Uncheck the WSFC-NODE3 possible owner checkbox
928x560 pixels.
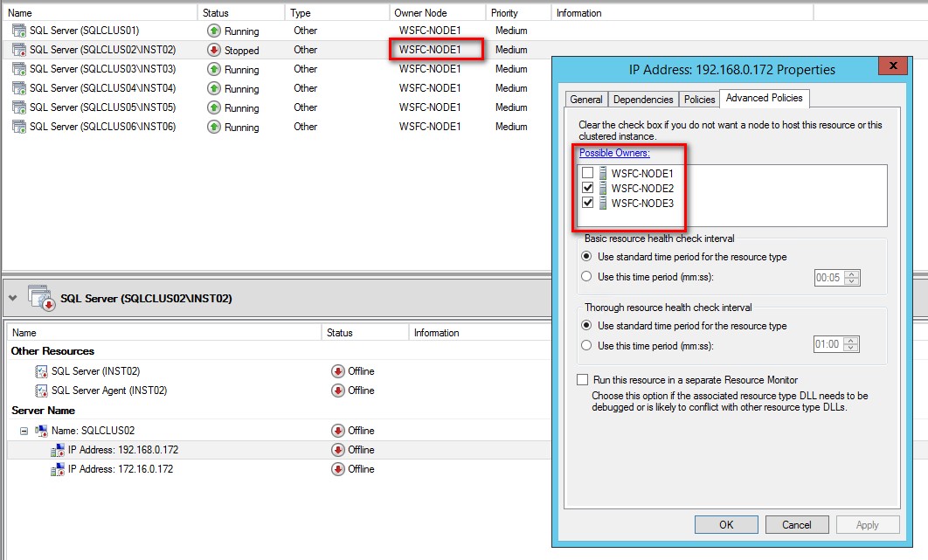pyautogui.click(x=588, y=203)
